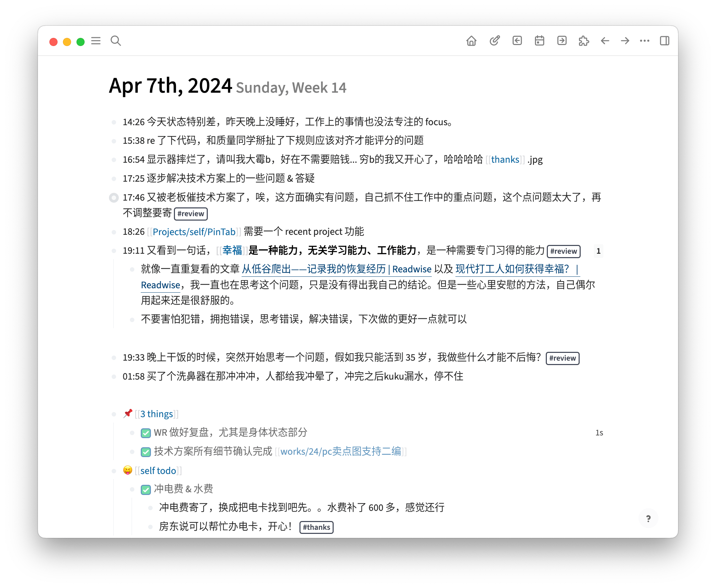Click the search magnifier icon

pos(116,41)
